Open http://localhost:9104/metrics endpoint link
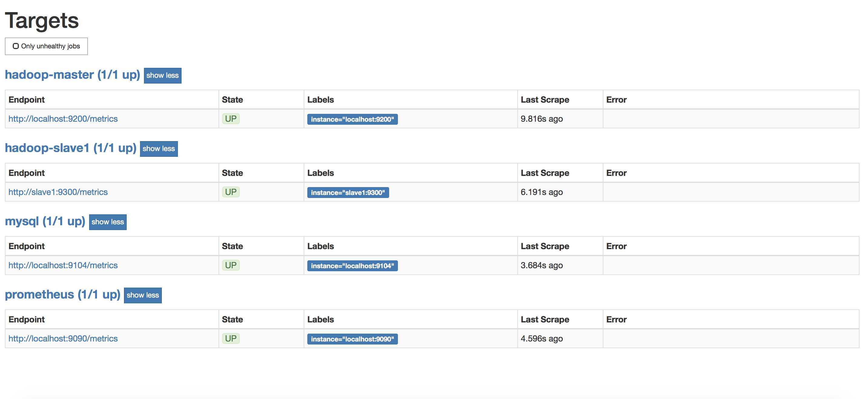The height and width of the screenshot is (399, 868). (63, 265)
